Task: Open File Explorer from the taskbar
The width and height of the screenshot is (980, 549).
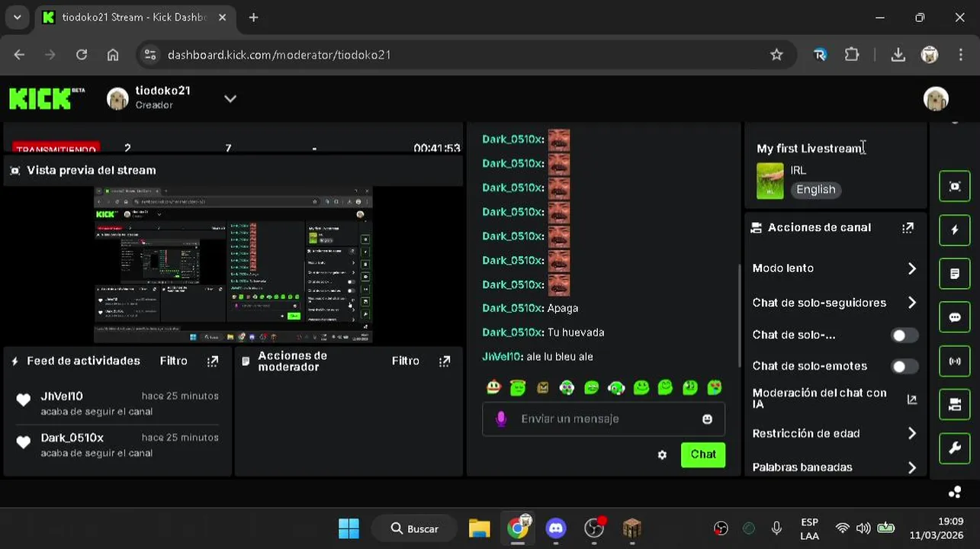Action: click(479, 528)
